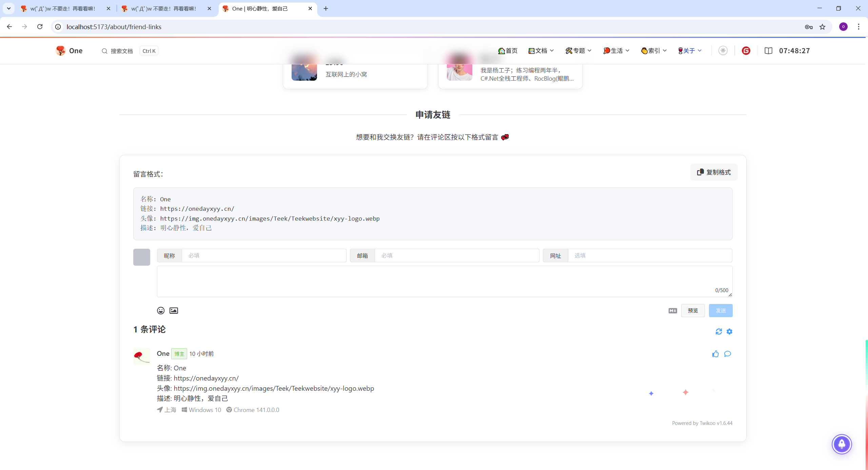Expand the 文档 dropdown menu

pos(541,51)
